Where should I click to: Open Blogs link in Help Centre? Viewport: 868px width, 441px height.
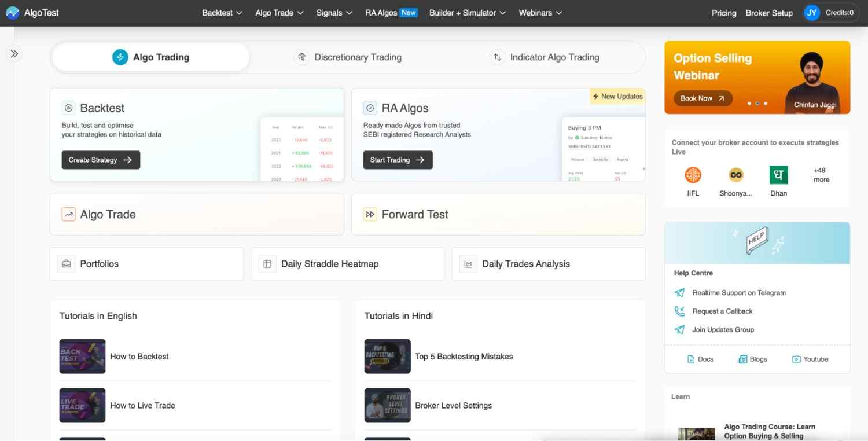click(x=753, y=359)
